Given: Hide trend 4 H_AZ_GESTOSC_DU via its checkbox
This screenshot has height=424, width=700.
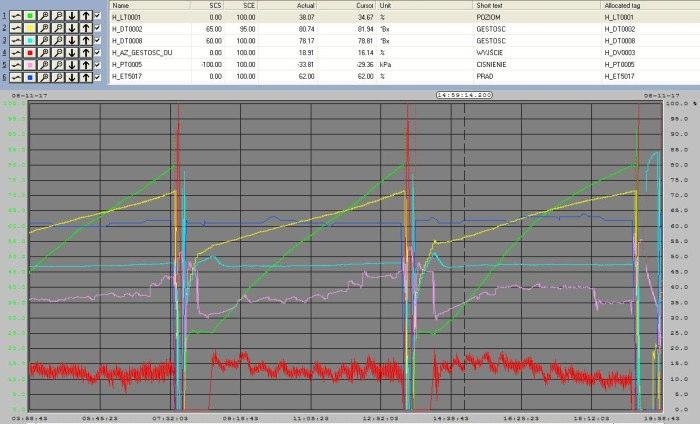Looking at the screenshot, I should (x=97, y=53).
